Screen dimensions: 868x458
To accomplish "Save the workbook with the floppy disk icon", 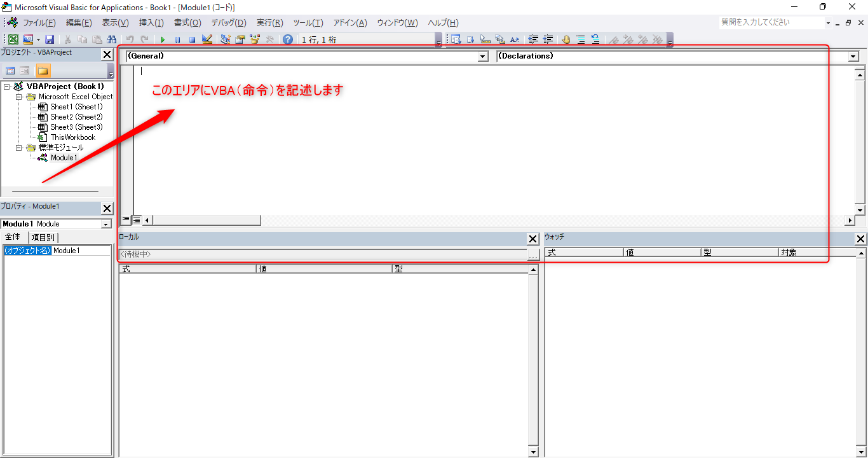I will click(50, 39).
